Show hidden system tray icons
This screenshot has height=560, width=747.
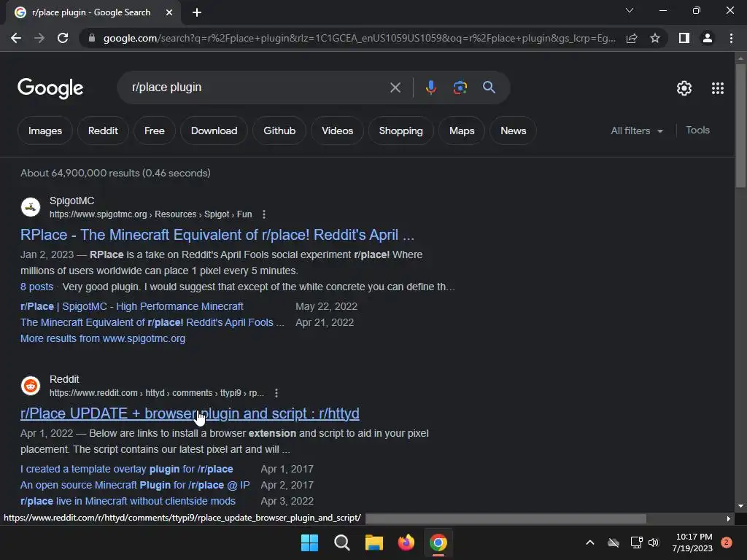589,542
